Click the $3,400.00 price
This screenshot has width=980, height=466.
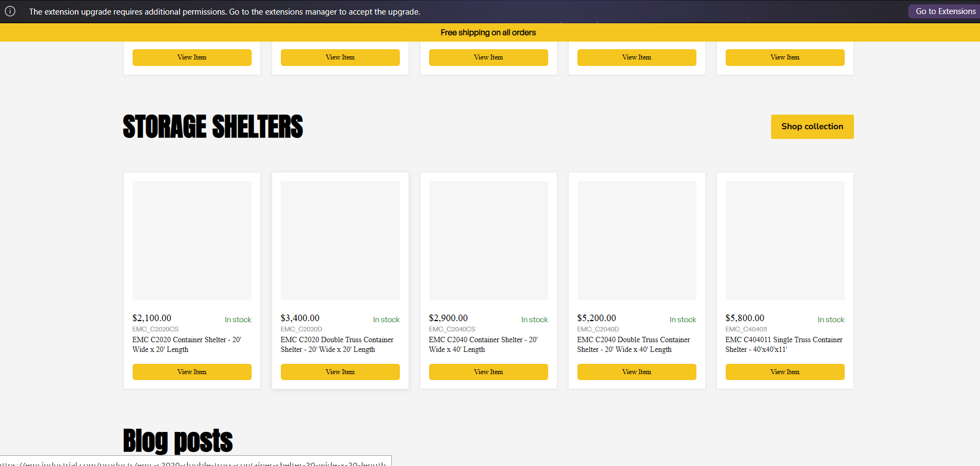[300, 318]
